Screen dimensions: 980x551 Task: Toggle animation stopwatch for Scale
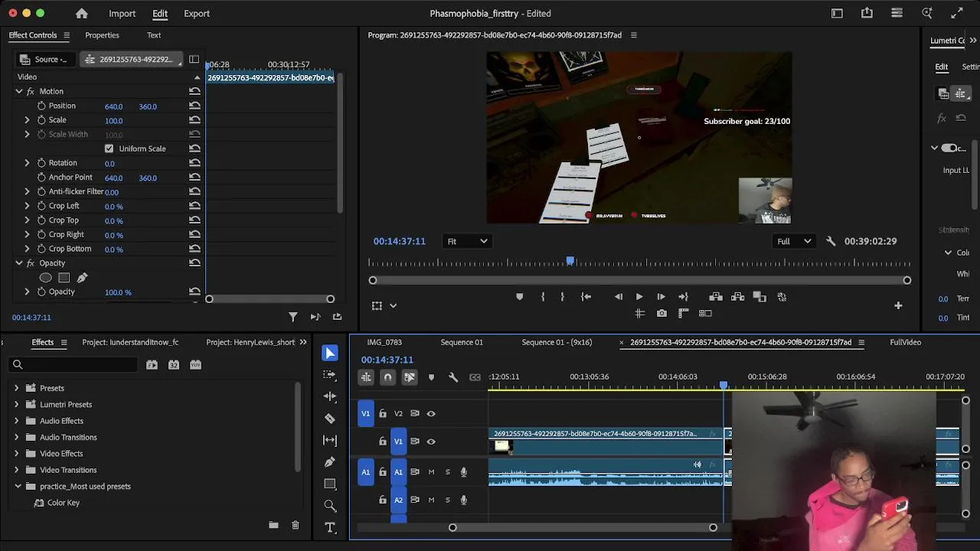tap(41, 120)
